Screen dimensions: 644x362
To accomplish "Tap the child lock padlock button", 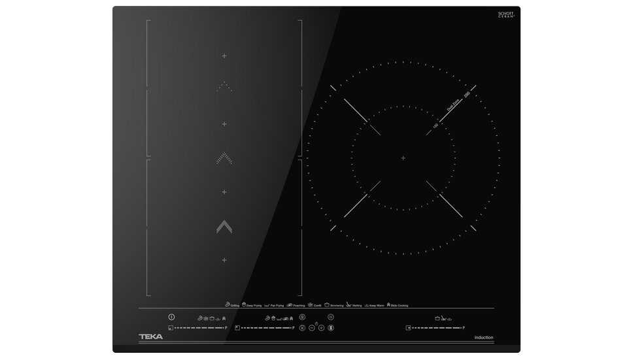I will click(302, 317).
